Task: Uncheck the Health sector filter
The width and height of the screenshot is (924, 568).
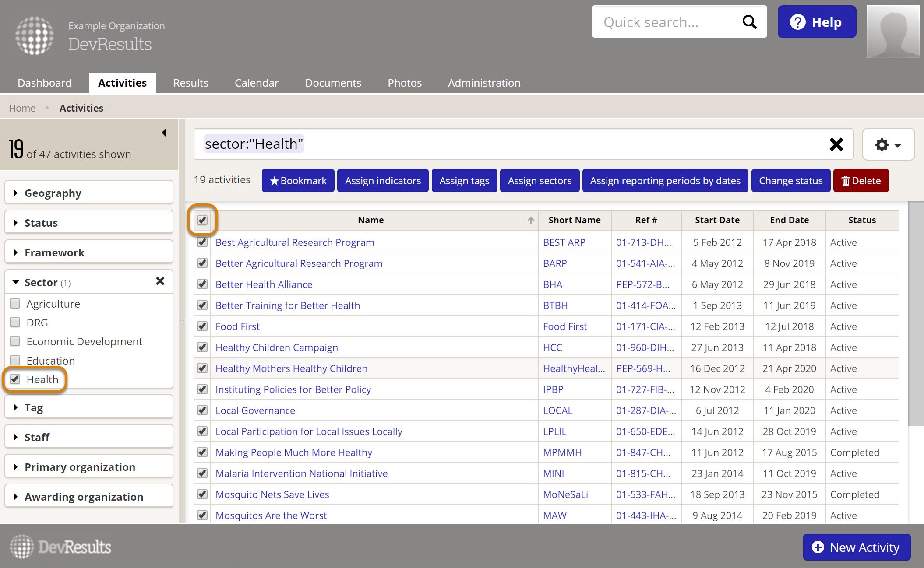Action: pos(15,379)
